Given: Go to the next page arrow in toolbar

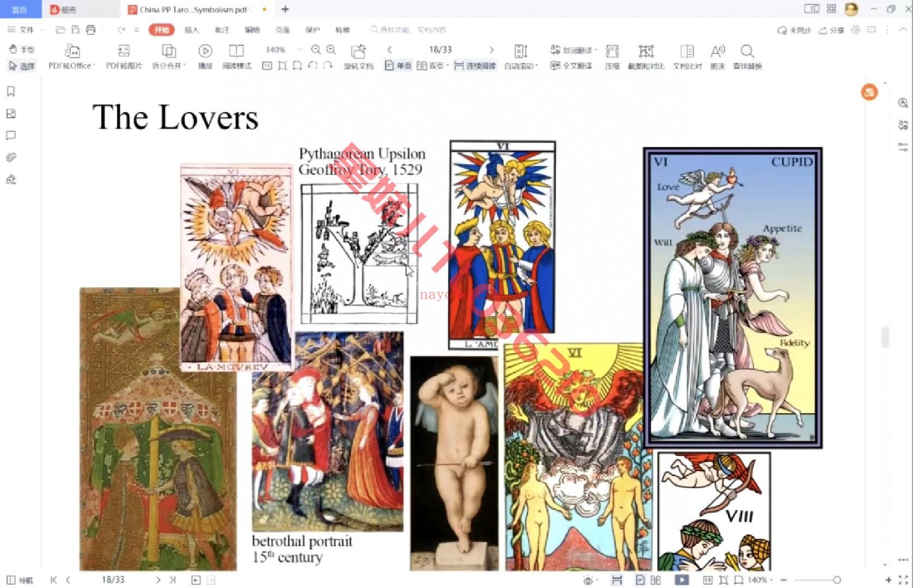Looking at the screenshot, I should click(491, 50).
